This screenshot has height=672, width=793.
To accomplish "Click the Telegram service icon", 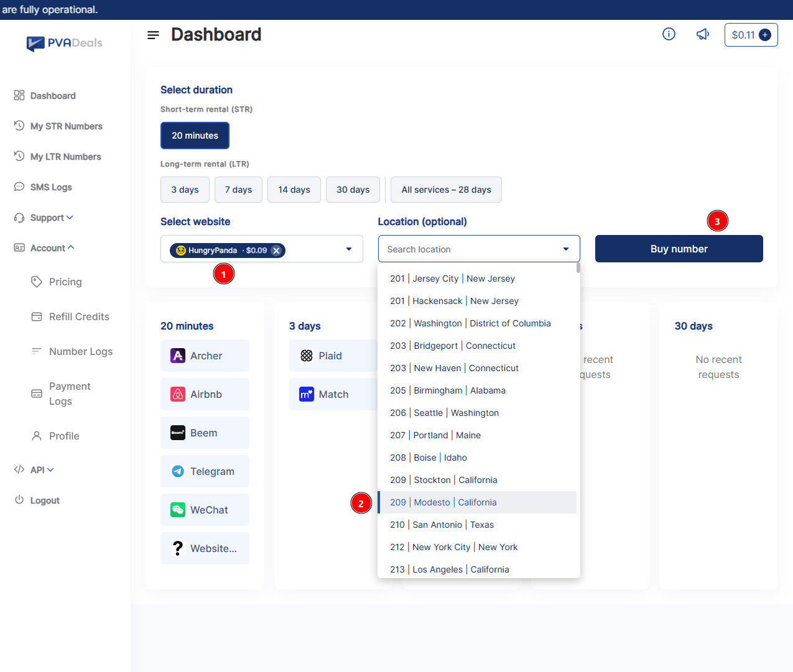I will 178,471.
